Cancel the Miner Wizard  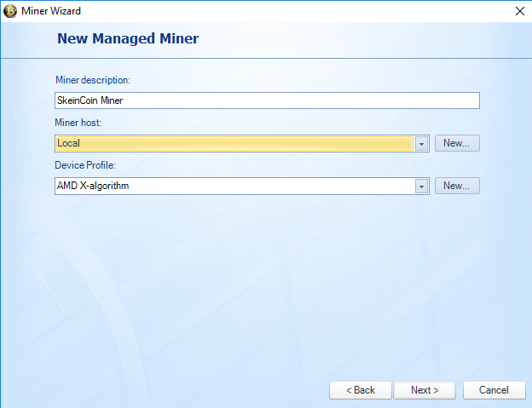tap(494, 390)
